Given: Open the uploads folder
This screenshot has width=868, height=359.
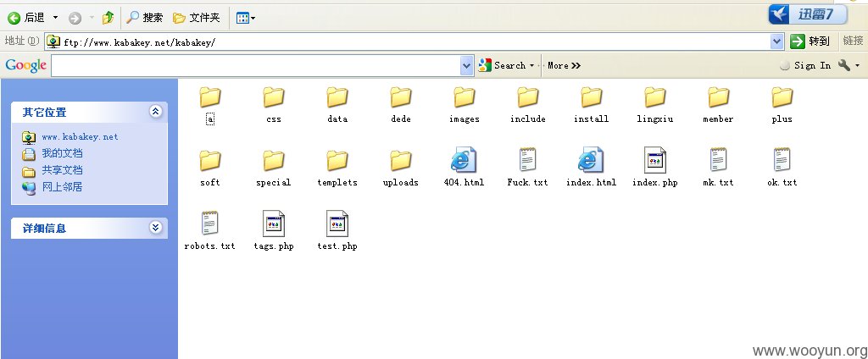Looking at the screenshot, I should [401, 160].
